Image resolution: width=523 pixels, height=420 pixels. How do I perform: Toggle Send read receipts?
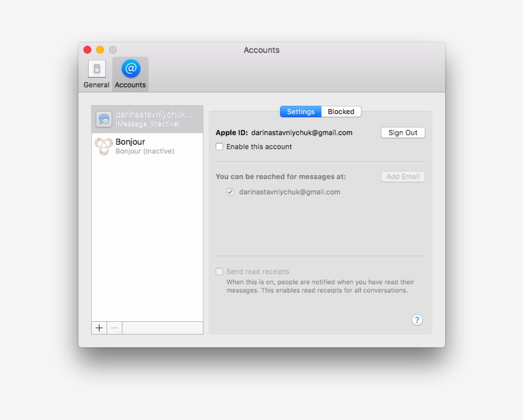[x=219, y=270]
